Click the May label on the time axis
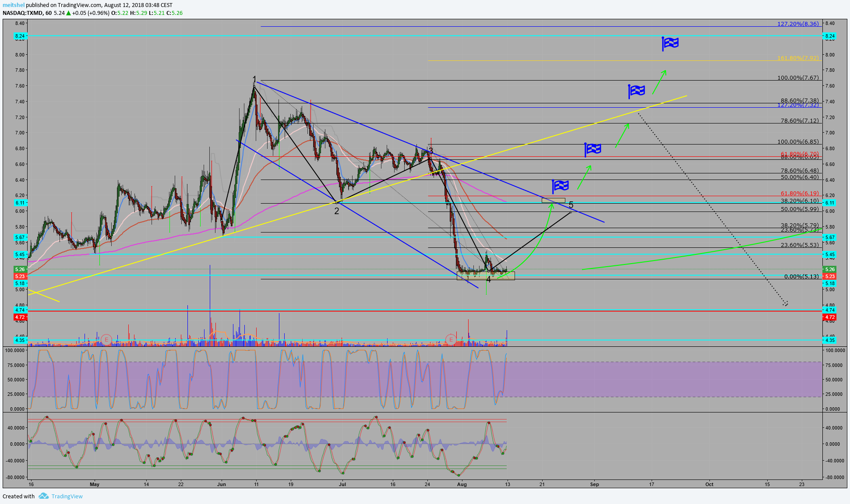 point(95,484)
